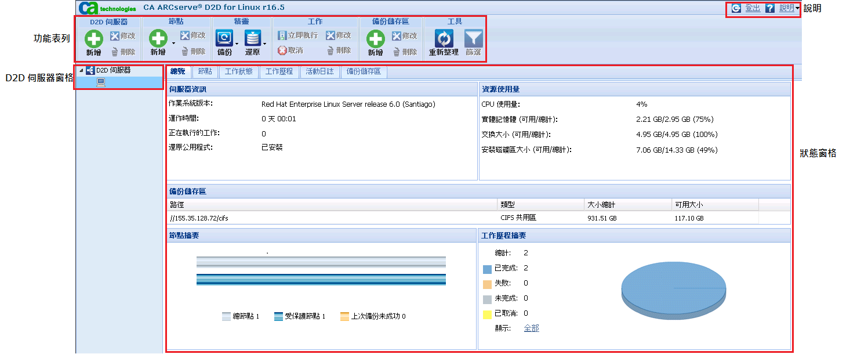Select the server computer node in tree

tap(101, 82)
